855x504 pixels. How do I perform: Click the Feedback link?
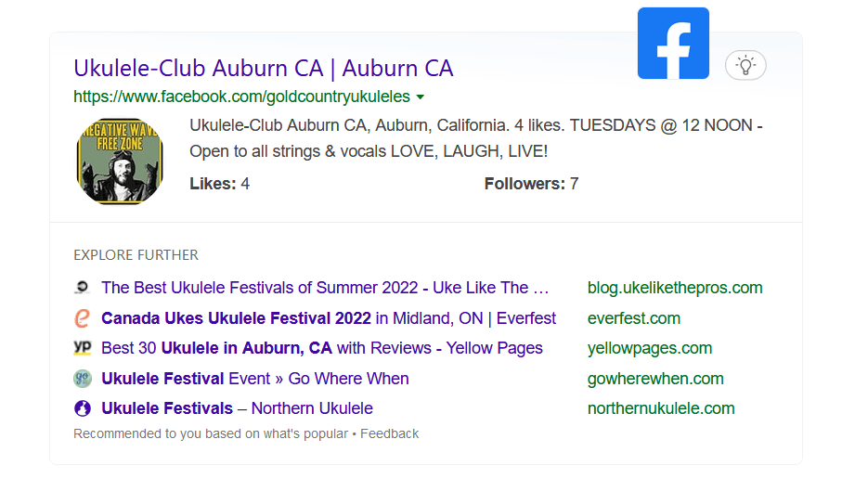pos(390,433)
